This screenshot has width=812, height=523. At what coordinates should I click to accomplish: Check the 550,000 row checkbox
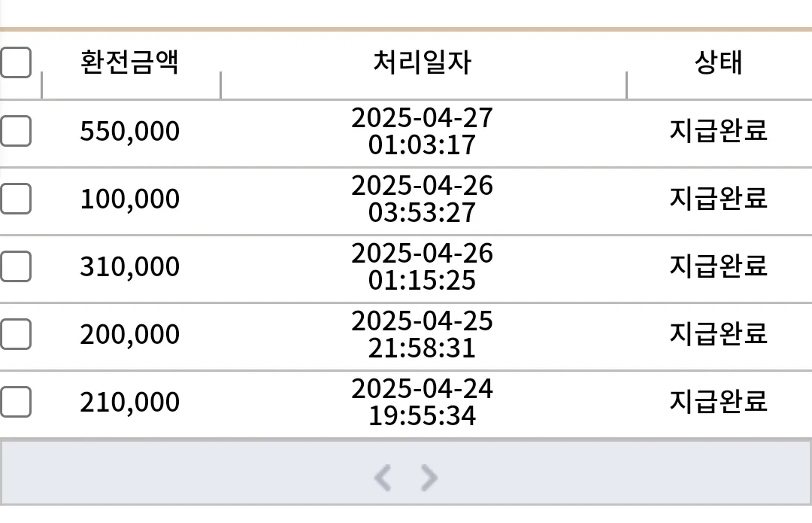pyautogui.click(x=16, y=131)
